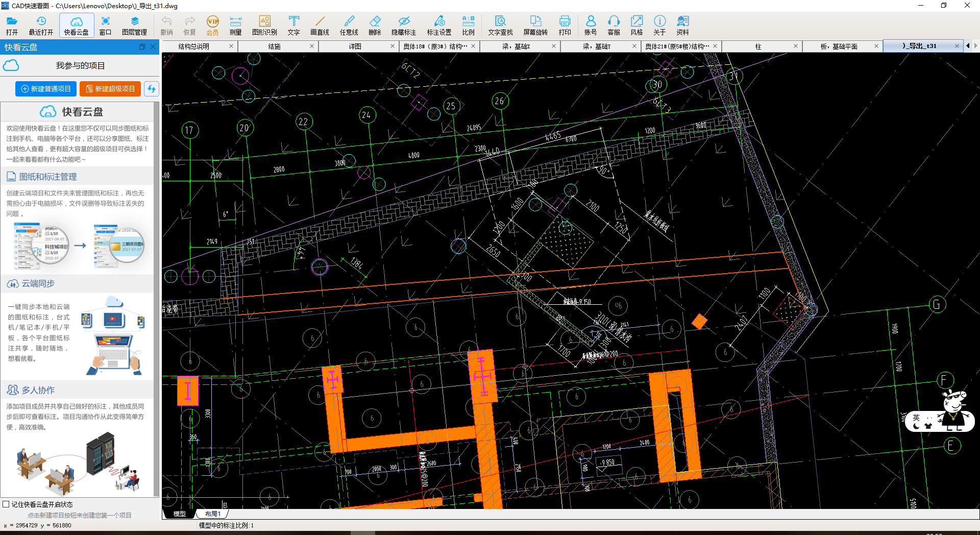Select the 画直线 draw line tool

click(x=320, y=25)
